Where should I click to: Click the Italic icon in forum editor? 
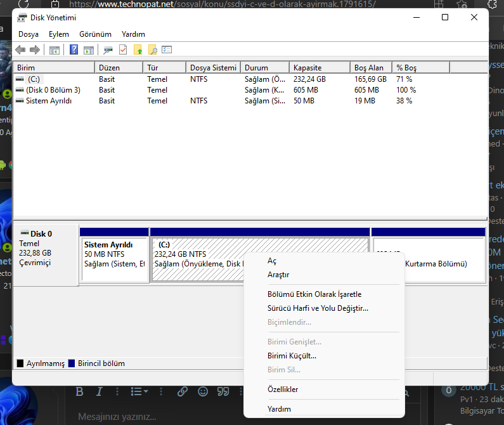(100, 391)
